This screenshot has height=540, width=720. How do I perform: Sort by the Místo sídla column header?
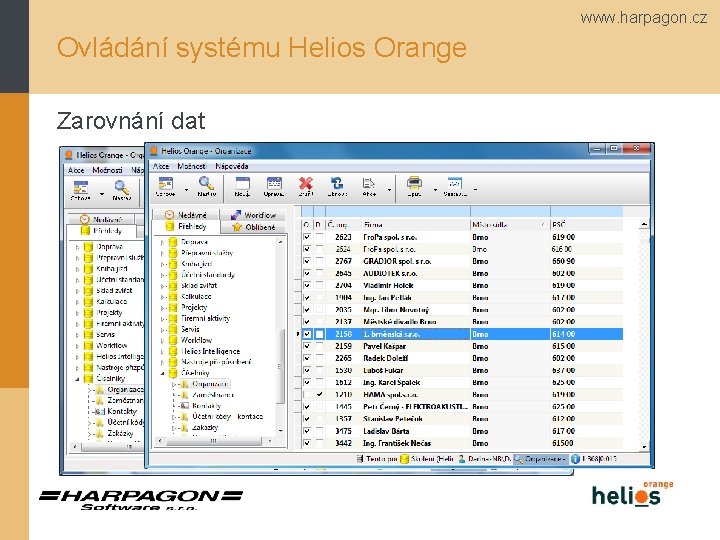click(x=510, y=225)
